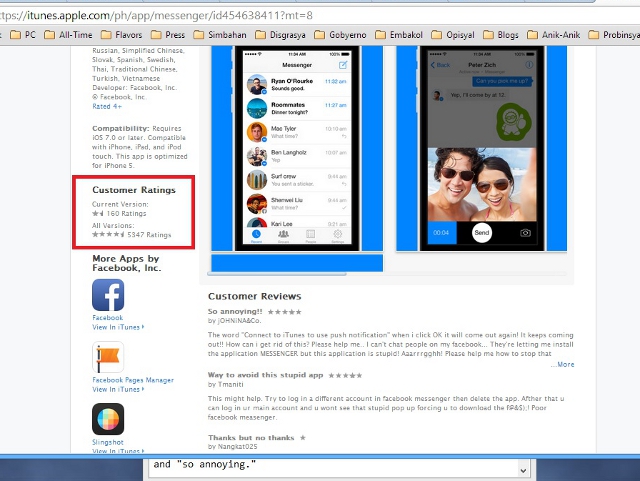This screenshot has height=481, width=640.
Task: Open the Press bookmarks folder
Action: (168, 35)
